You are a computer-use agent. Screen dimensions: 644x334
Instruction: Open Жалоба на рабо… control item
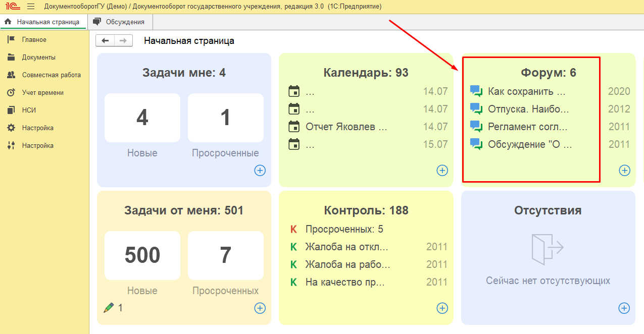click(348, 264)
